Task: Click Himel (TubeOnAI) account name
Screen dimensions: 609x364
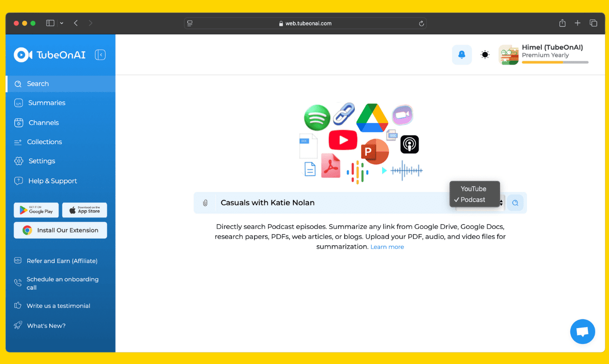Action: tap(552, 47)
